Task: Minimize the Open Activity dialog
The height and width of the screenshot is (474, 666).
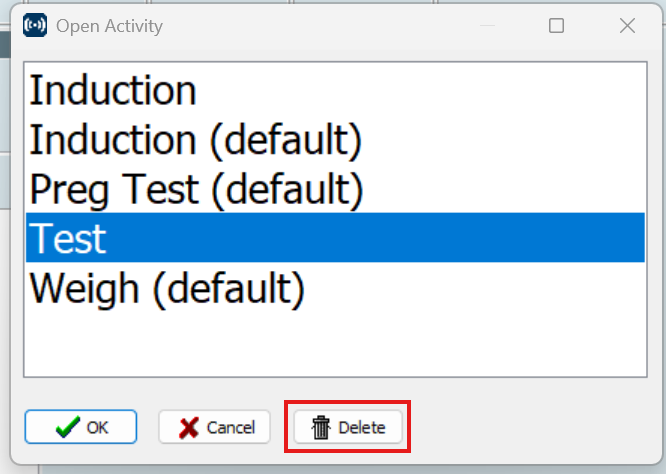Action: point(487,26)
